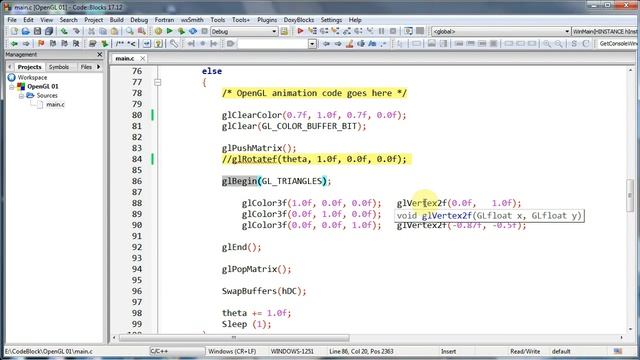The height and width of the screenshot is (360, 640).
Task: Create a new file from toolbar
Action: [14, 31]
